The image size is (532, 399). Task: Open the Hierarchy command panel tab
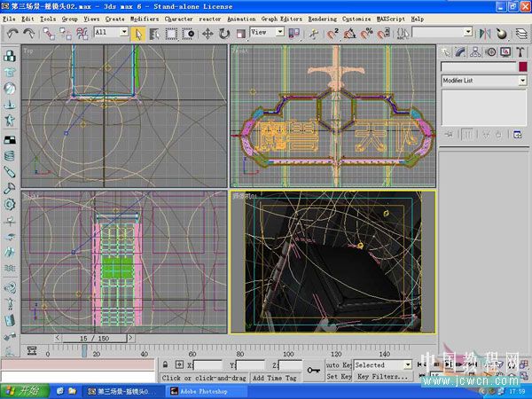tap(475, 52)
